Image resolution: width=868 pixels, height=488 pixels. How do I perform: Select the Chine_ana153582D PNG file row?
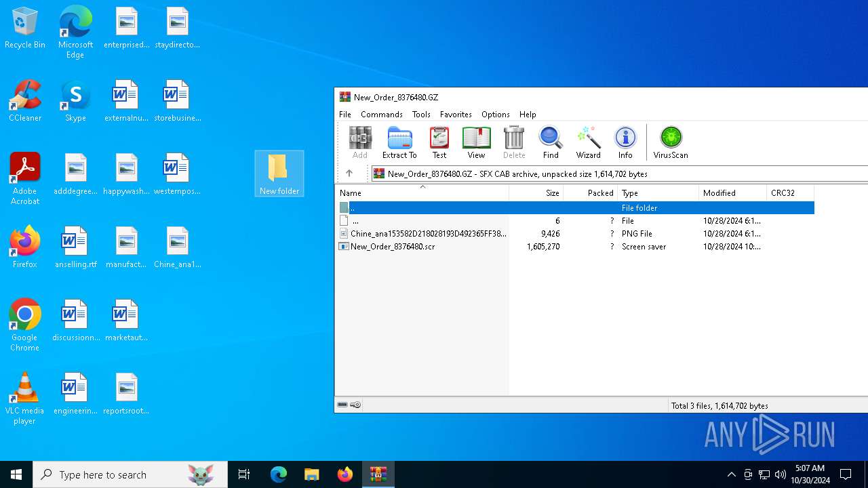pyautogui.click(x=575, y=234)
